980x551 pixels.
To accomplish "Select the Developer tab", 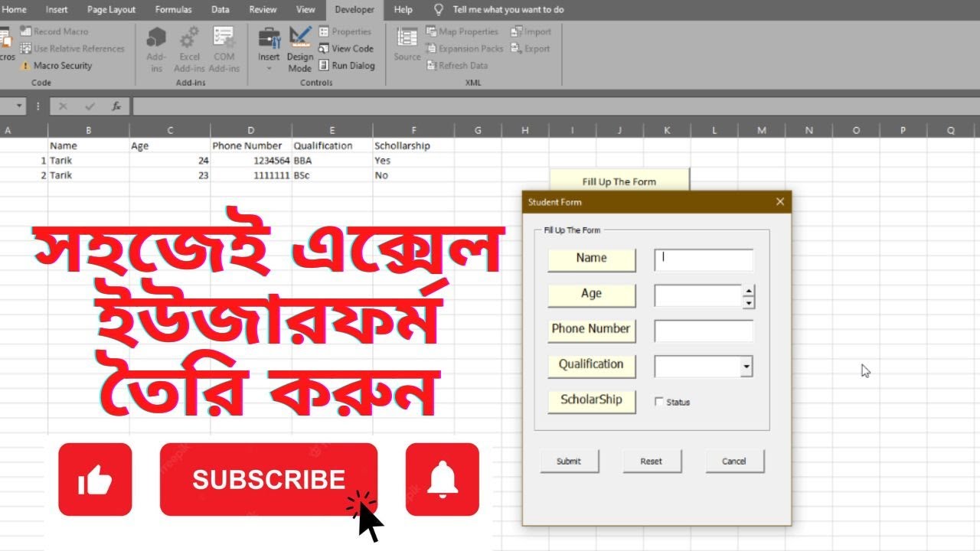I will tap(355, 10).
